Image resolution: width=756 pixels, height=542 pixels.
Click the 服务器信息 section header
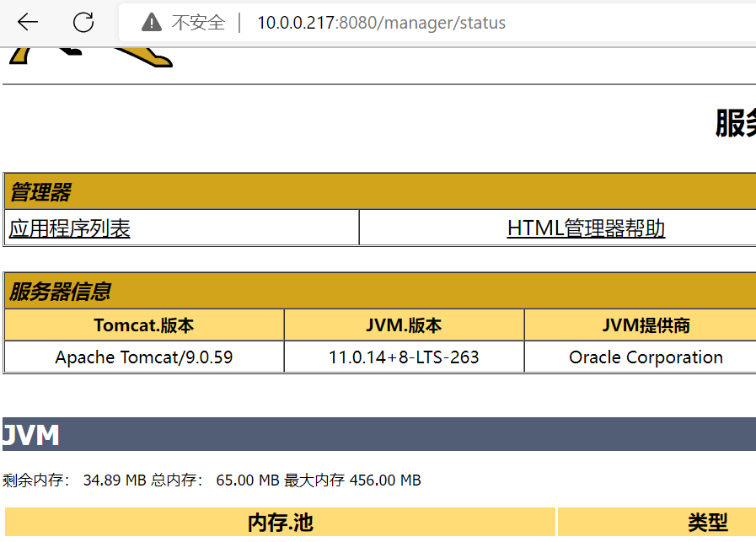(x=60, y=292)
